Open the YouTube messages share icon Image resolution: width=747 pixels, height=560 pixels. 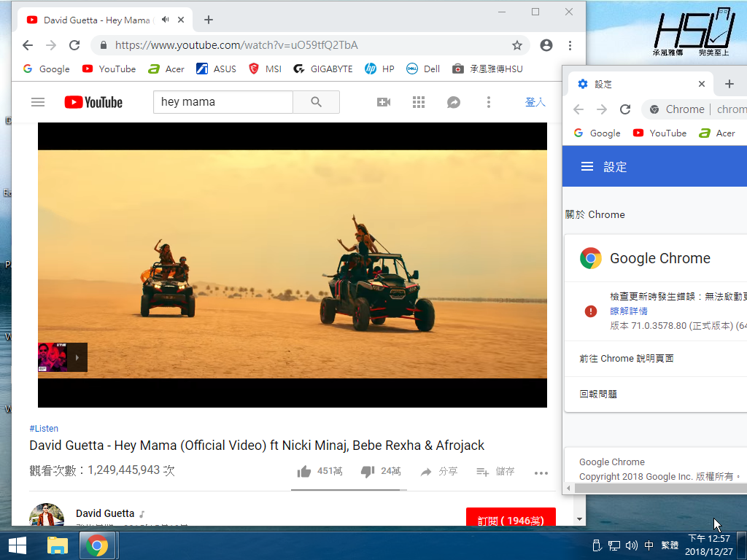coord(454,102)
